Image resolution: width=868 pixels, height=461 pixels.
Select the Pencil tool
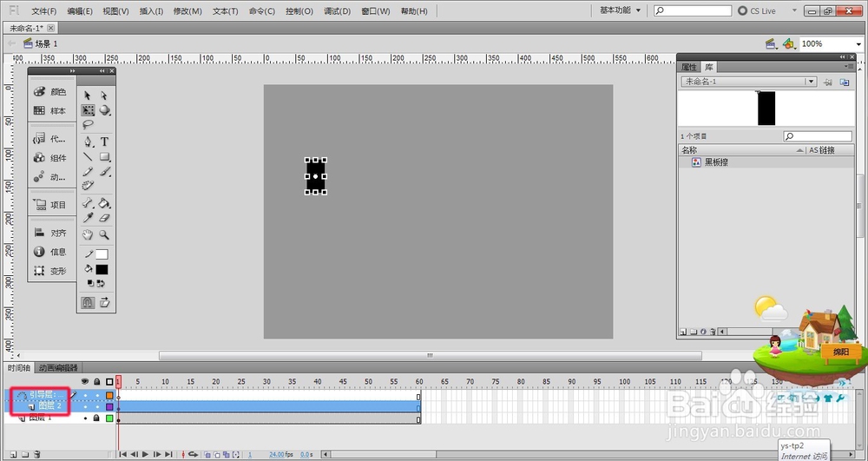[88, 172]
